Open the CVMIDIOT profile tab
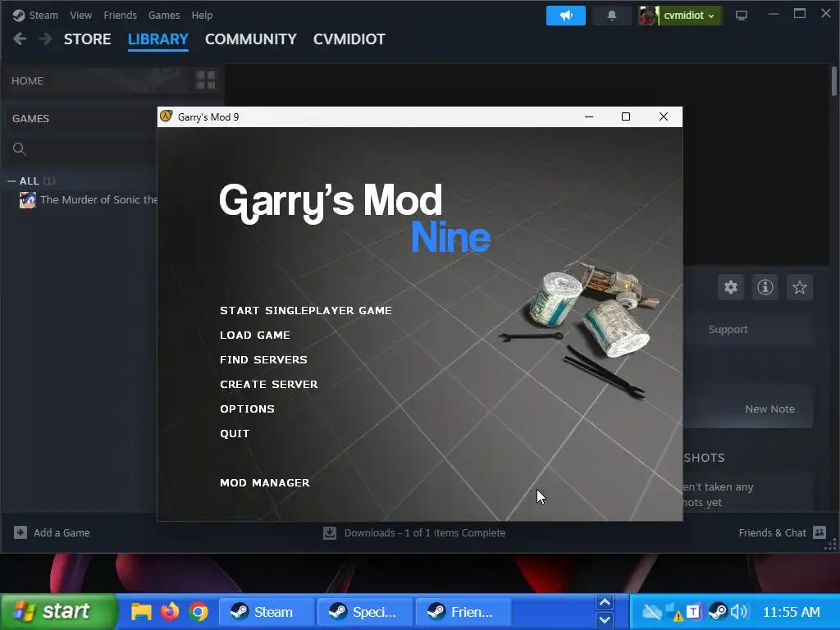 349,39
